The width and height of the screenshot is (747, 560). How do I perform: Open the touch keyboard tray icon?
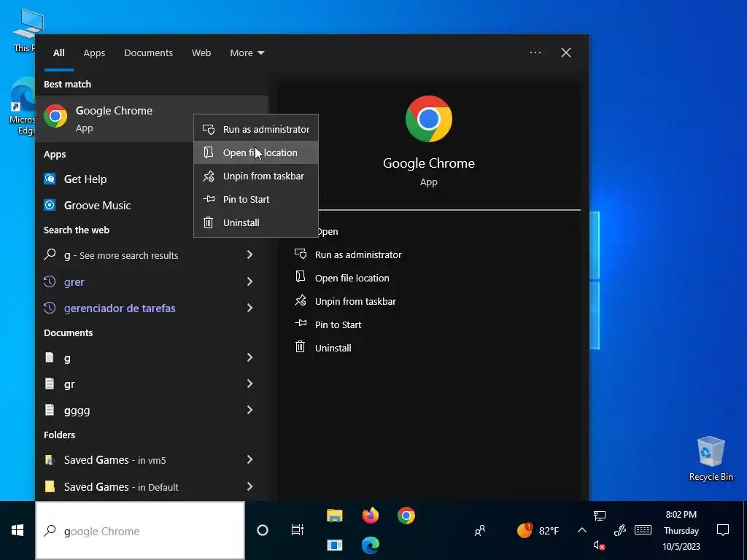pos(643,530)
